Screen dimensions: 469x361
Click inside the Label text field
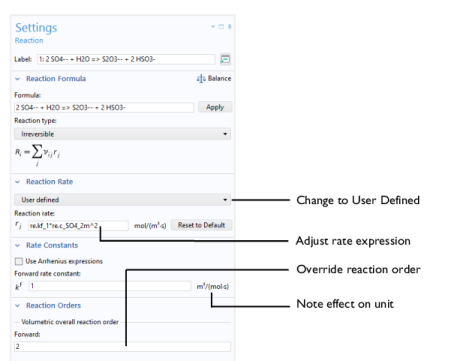126,59
